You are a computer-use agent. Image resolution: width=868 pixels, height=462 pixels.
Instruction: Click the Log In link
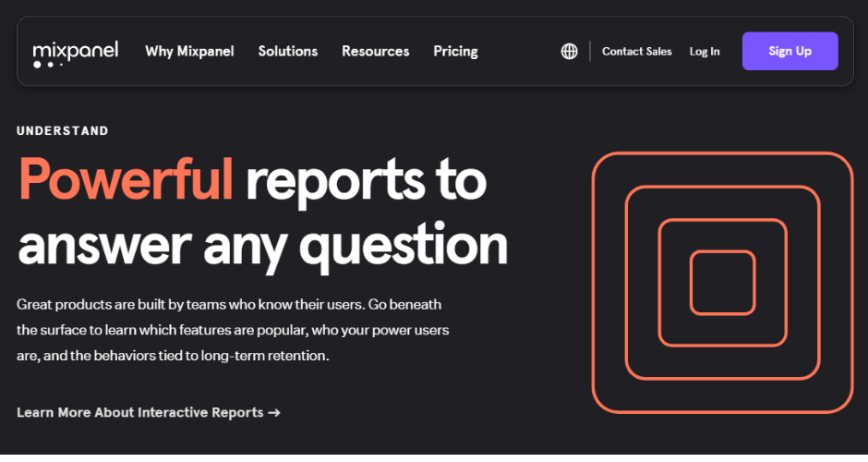pos(705,52)
